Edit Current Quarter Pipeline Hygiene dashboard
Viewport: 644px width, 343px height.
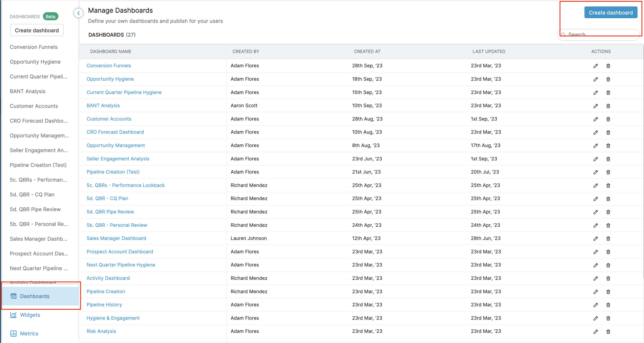[596, 92]
